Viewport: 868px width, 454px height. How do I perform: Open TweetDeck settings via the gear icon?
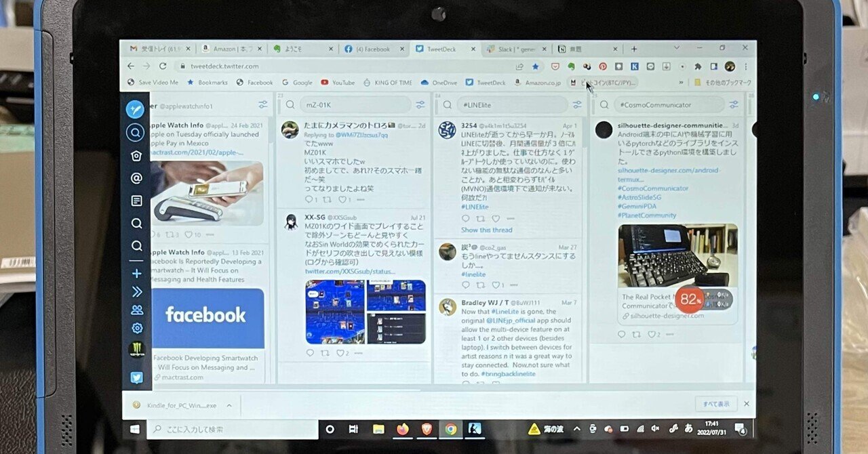(136, 328)
